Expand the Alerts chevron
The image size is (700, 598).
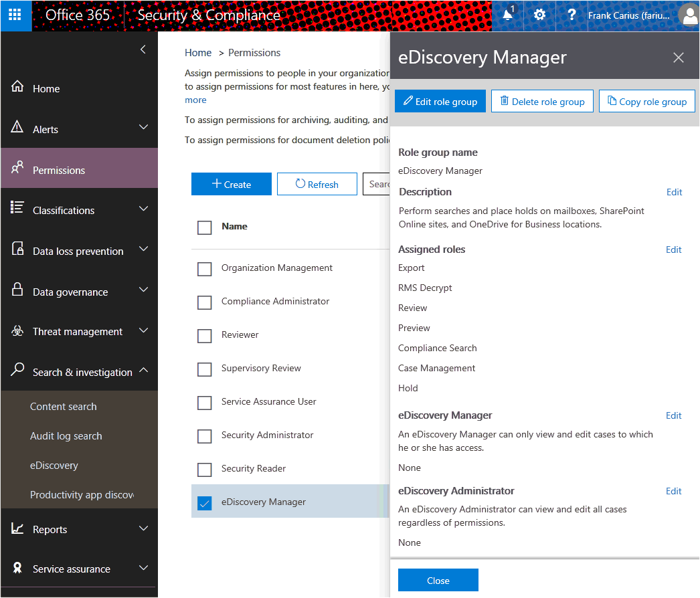tap(143, 126)
